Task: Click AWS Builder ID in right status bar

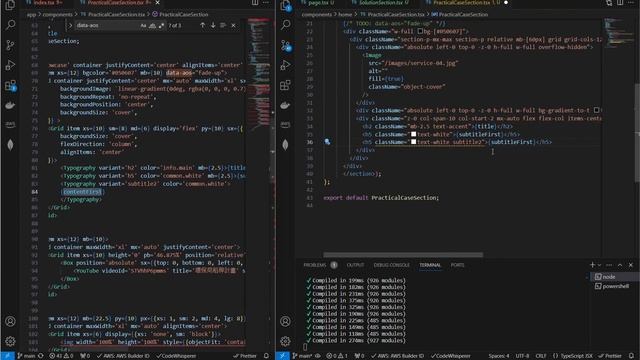Action: tap(397, 356)
